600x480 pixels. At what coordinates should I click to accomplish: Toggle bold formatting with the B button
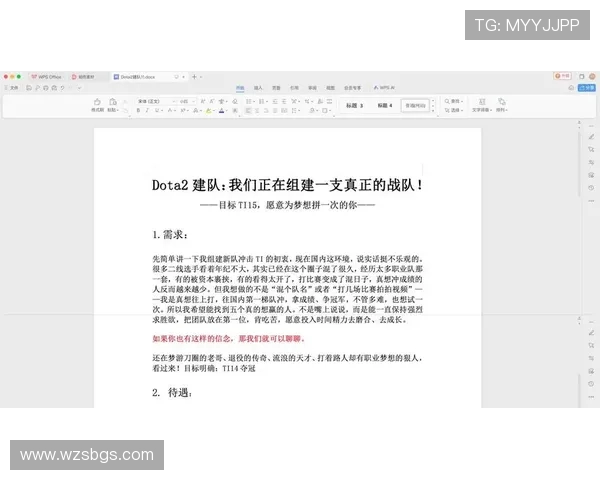tap(139, 111)
